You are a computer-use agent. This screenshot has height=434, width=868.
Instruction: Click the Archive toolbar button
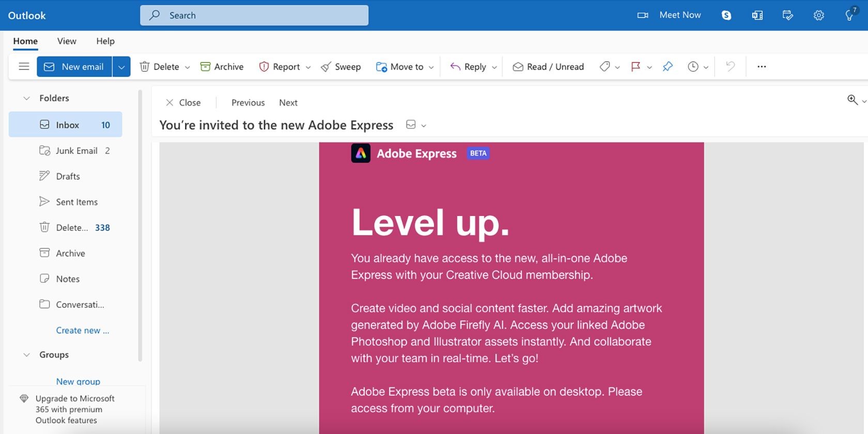point(222,67)
